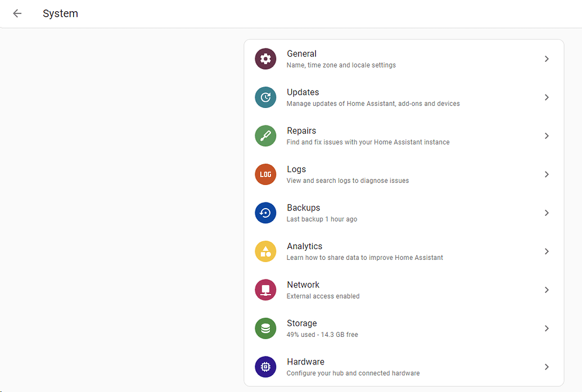Select the System page title
Viewport: 582px width, 392px height.
60,13
